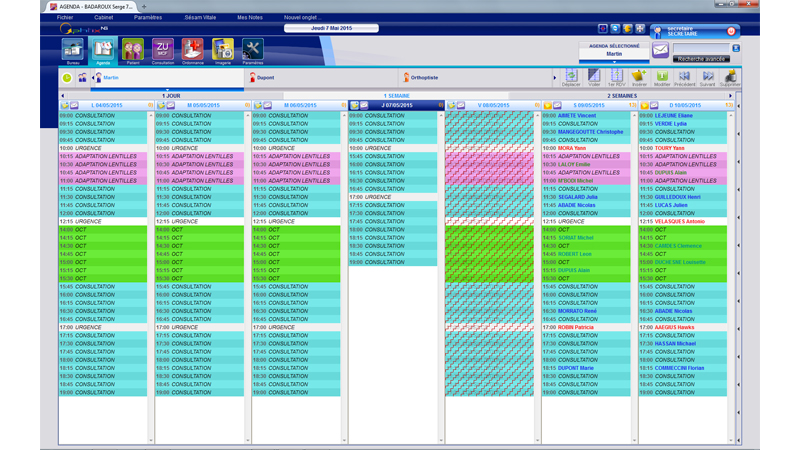Select appointment MORA Yann at 10:00
The height and width of the screenshot is (450, 800).
point(586,148)
